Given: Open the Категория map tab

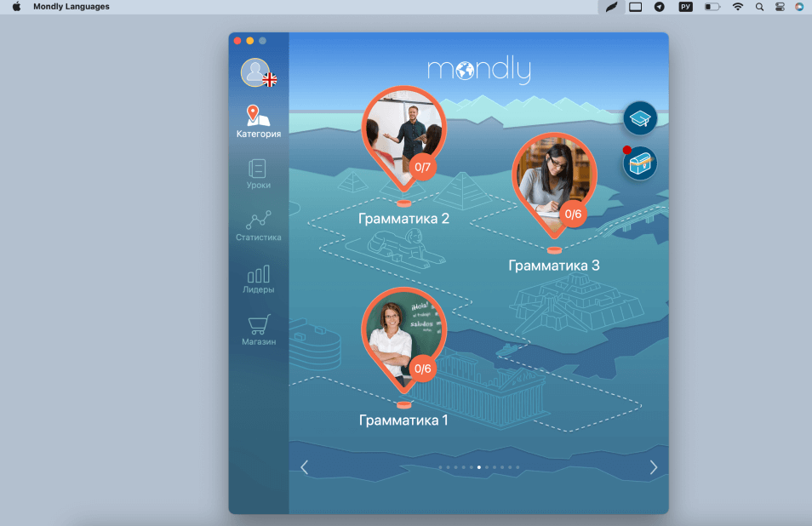Looking at the screenshot, I should coord(258,121).
